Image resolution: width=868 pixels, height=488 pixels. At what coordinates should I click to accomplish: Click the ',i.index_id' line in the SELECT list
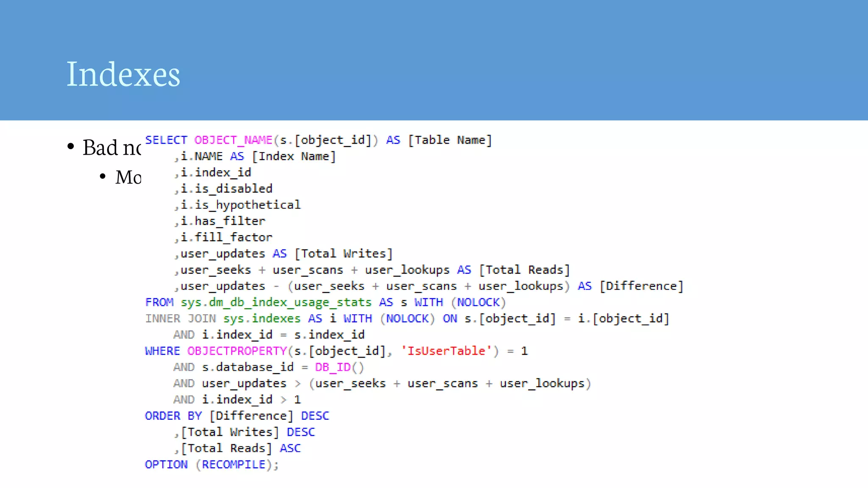[213, 172]
